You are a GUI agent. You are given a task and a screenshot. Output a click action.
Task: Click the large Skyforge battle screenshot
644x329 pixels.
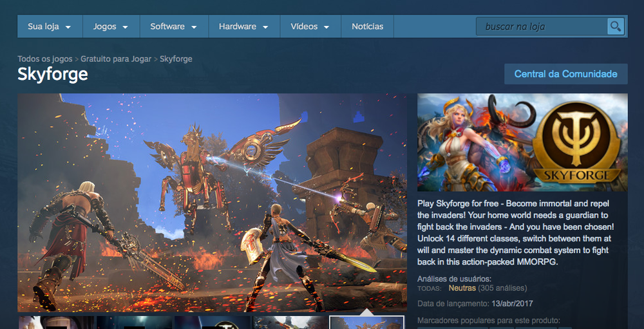pos(212,203)
